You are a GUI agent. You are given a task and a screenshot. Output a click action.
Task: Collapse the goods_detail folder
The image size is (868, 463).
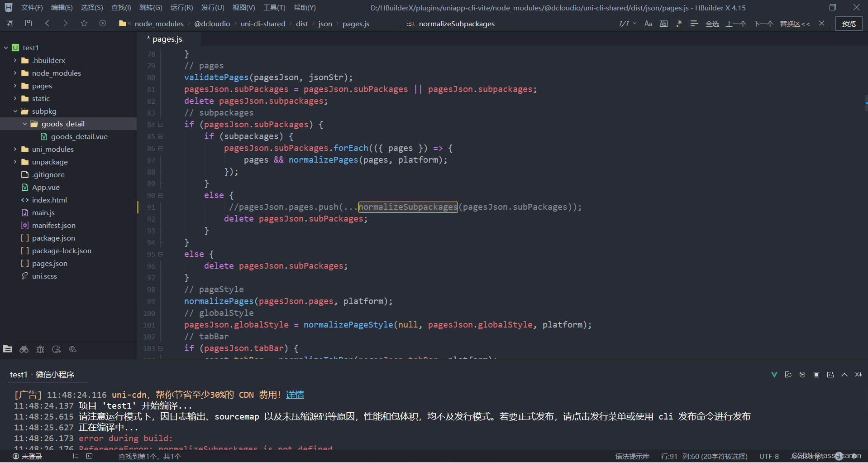(24, 124)
